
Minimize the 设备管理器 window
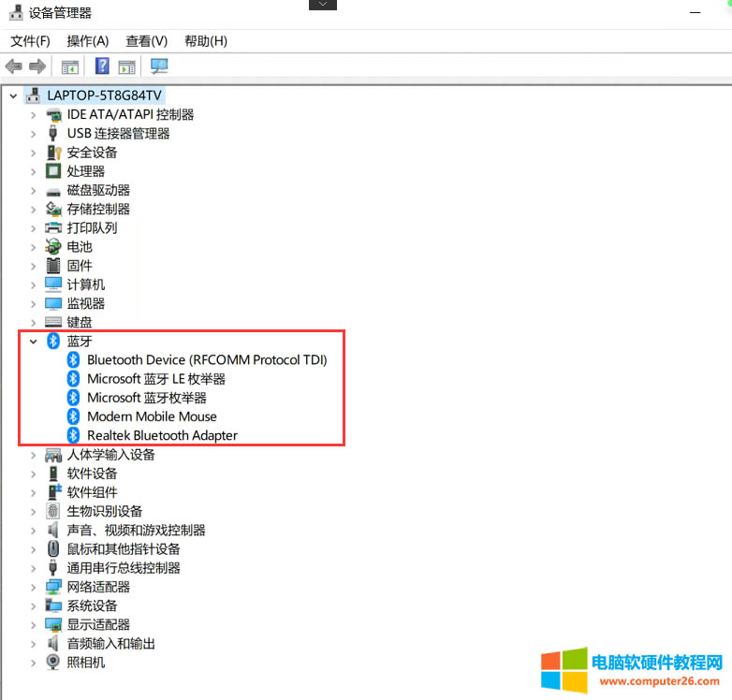[695, 12]
